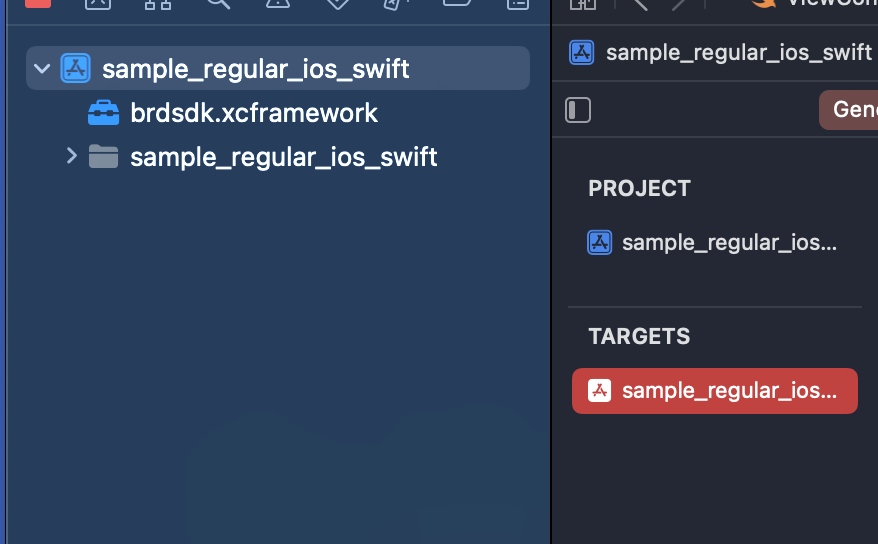This screenshot has height=544, width=878.
Task: Select the highlighted target under TARGETS
Action: 715,390
